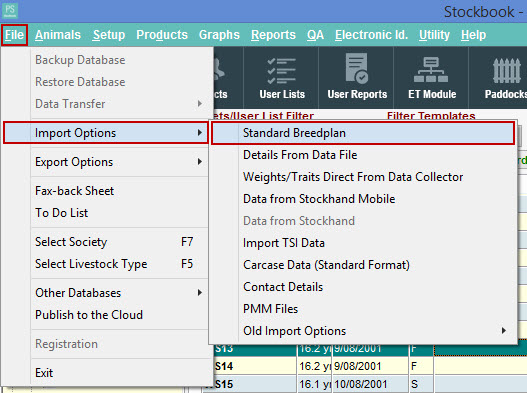The width and height of the screenshot is (527, 393).
Task: Expand the Other Databases submenu arrow
Action: [x=200, y=292]
